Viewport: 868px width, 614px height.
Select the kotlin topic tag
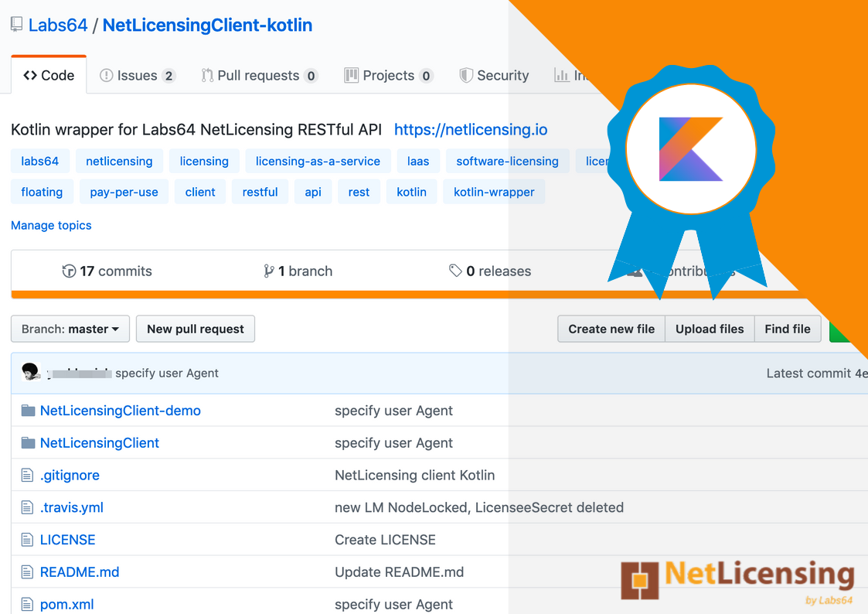[411, 192]
